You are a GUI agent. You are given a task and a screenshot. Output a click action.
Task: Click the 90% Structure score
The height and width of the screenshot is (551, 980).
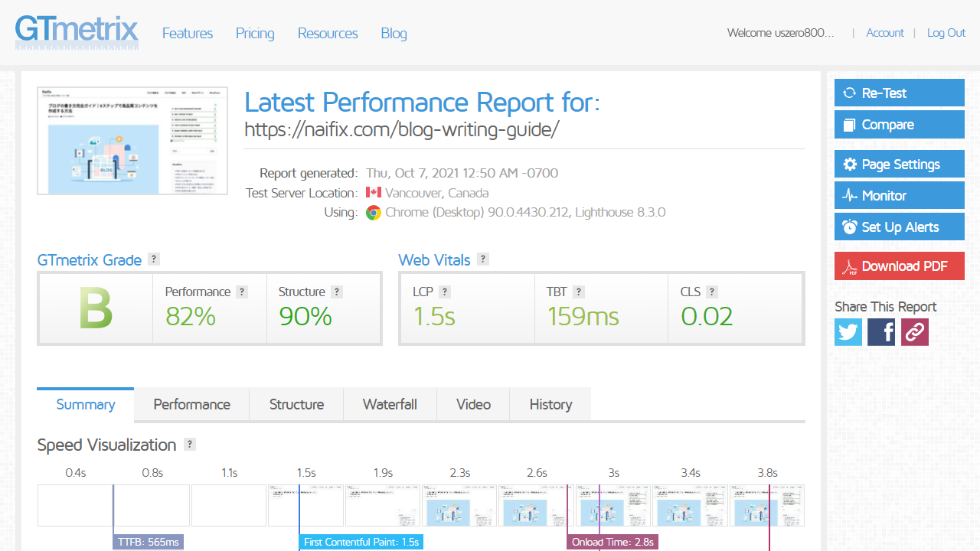(x=305, y=316)
